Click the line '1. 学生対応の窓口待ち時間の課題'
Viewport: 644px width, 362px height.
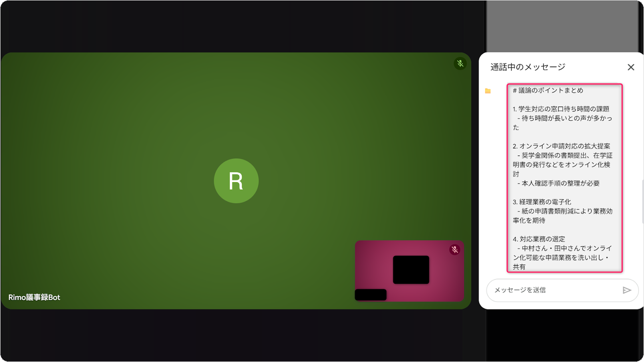(561, 109)
